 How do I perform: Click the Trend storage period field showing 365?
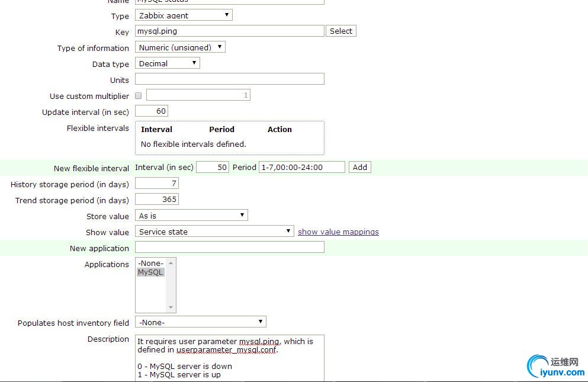pyautogui.click(x=156, y=199)
